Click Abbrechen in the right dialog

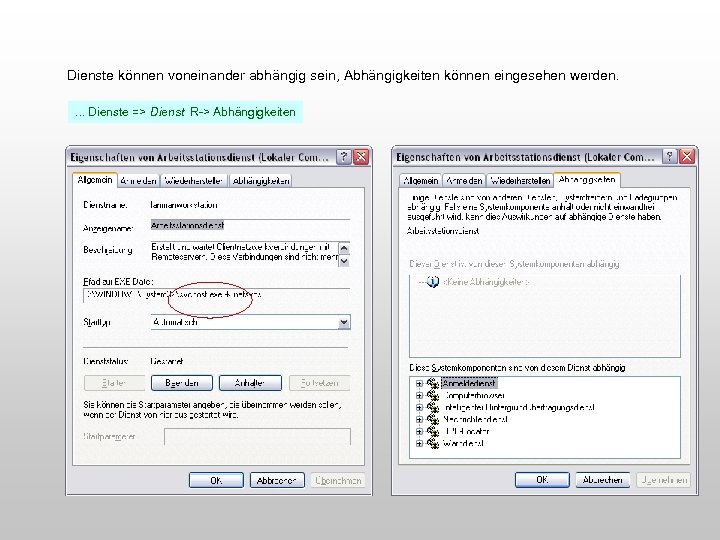tap(602, 480)
